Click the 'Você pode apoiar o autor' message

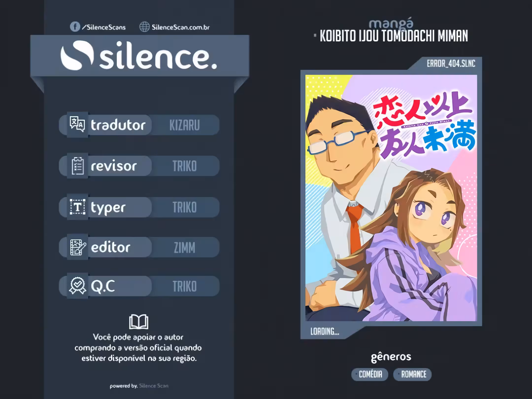138,348
